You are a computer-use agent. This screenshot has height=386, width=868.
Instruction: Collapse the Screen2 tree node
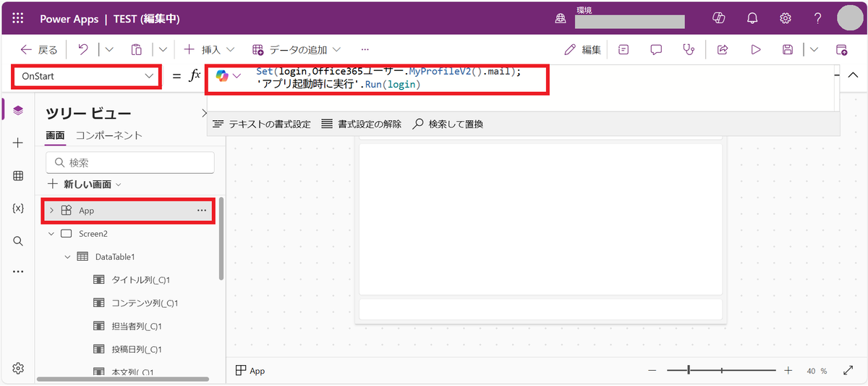[x=51, y=234]
